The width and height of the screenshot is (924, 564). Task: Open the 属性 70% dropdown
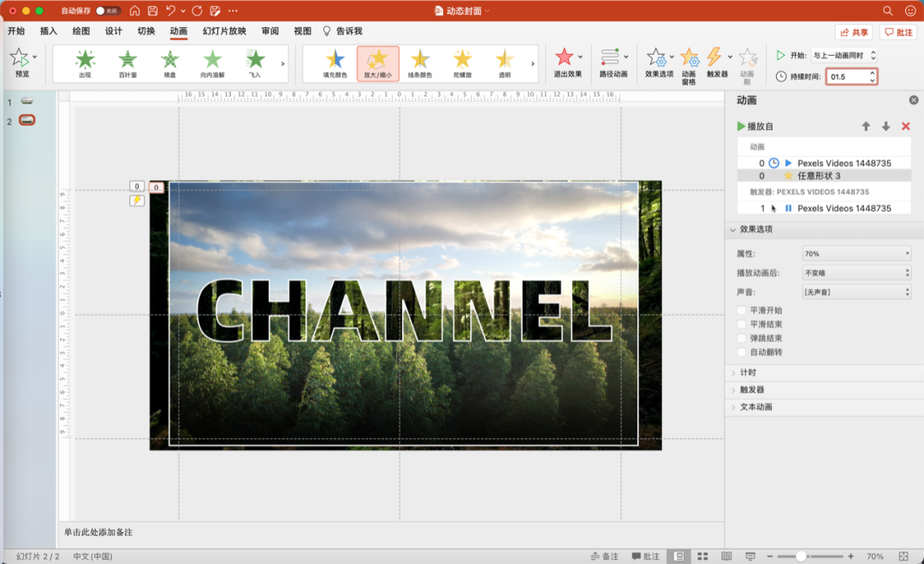[x=856, y=253]
